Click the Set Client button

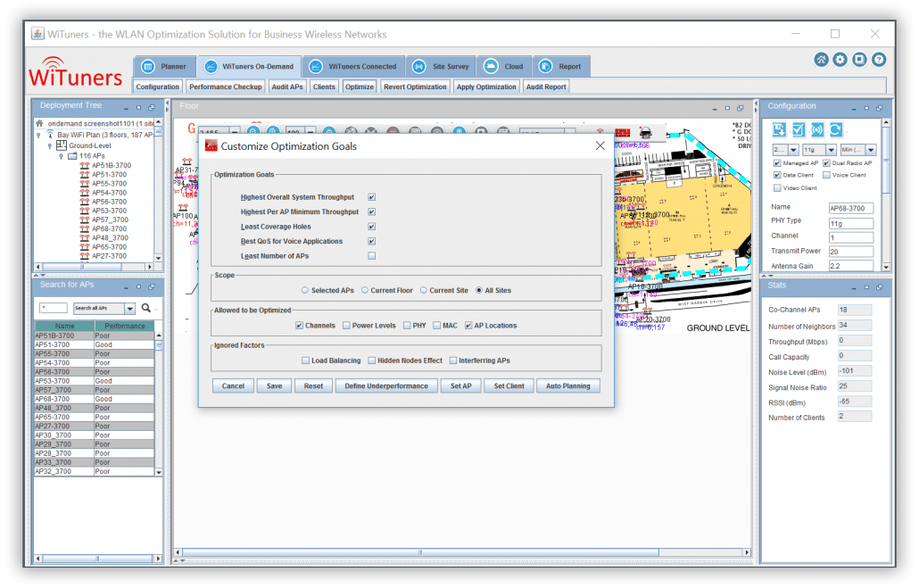click(509, 386)
